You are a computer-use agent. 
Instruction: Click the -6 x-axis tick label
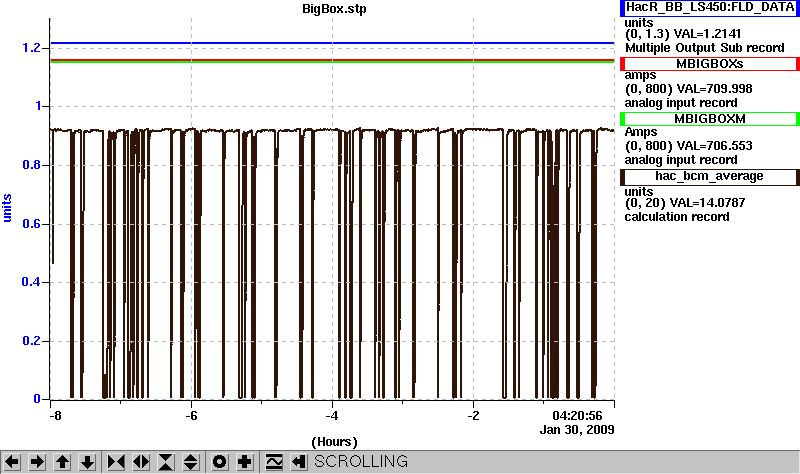click(191, 416)
